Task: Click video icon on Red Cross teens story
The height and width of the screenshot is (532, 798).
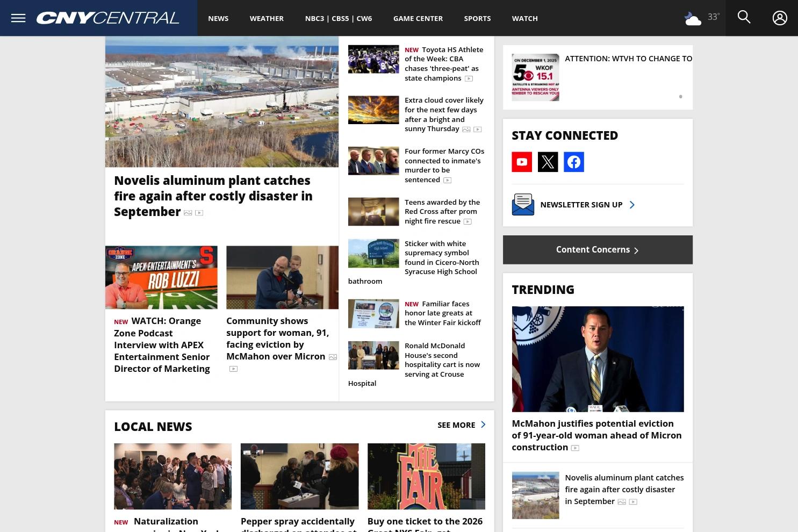Action: [x=468, y=221]
